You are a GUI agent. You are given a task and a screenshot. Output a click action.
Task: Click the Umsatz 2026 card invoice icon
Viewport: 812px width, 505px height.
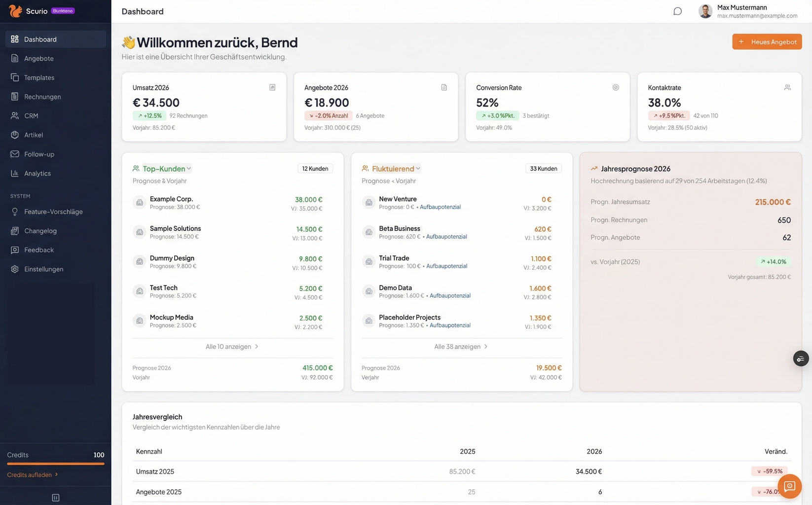click(x=272, y=87)
